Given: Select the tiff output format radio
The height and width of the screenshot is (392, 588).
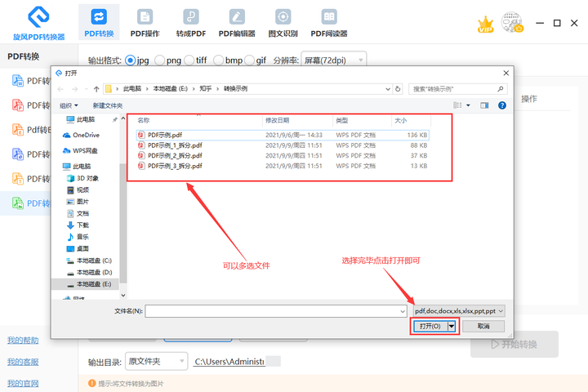Looking at the screenshot, I should click(x=189, y=60).
